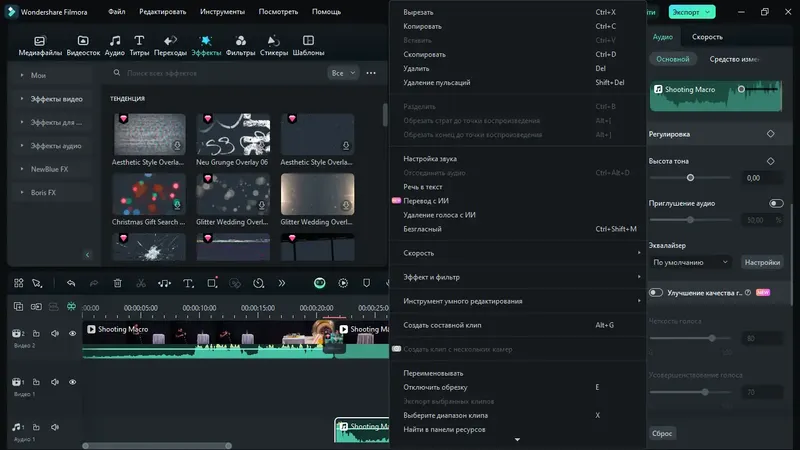Click the speed clock icon in timeline toolbar
800x450 pixels.
(x=259, y=283)
